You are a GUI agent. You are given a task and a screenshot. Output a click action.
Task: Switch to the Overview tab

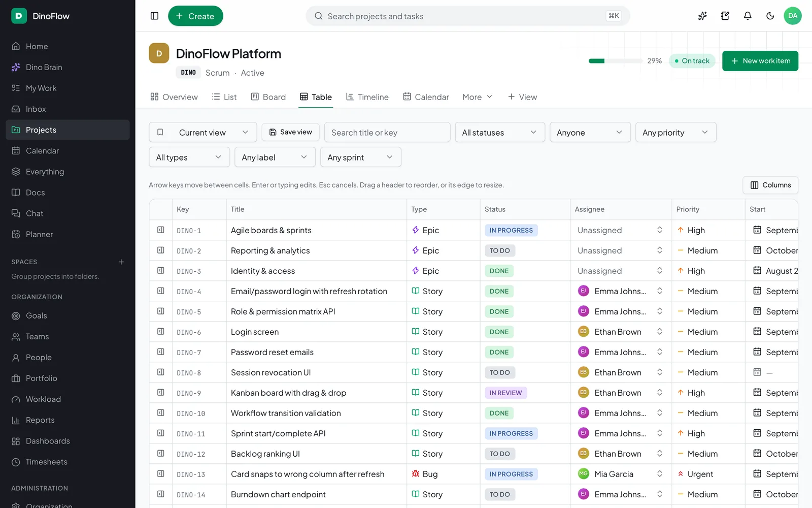[x=174, y=97]
